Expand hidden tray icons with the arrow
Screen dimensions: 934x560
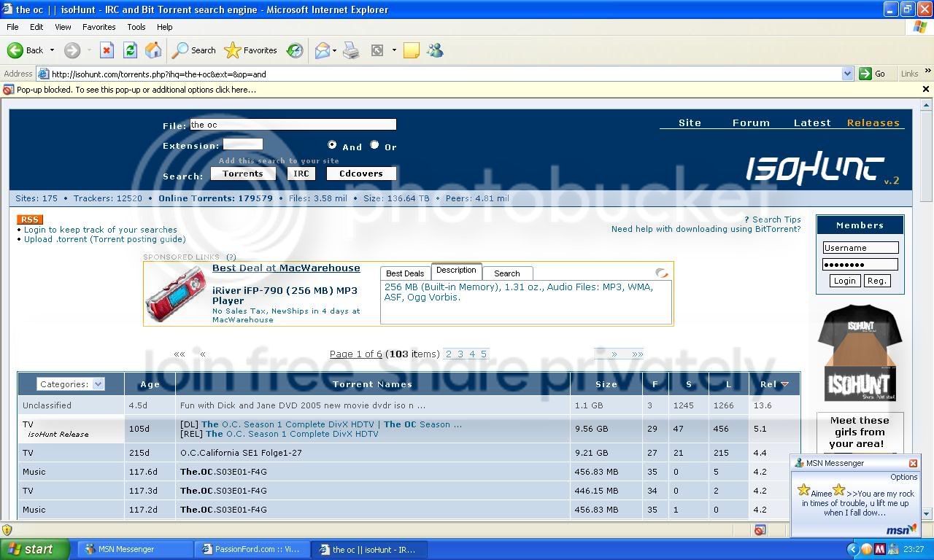(x=853, y=549)
